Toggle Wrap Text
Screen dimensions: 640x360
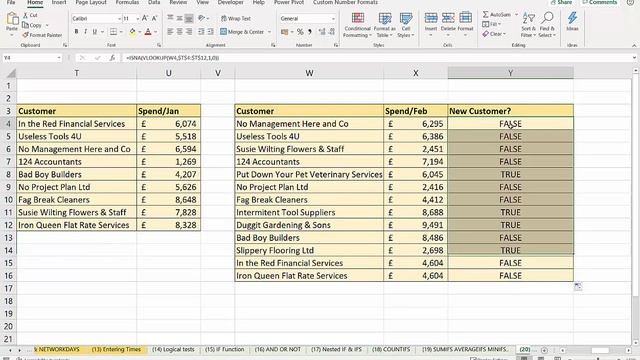(236, 18)
